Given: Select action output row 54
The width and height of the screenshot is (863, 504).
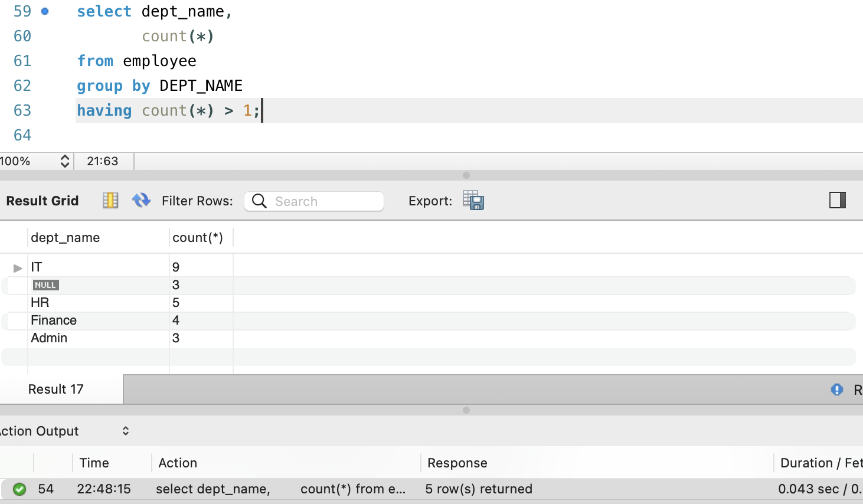Looking at the screenshot, I should tap(431, 489).
